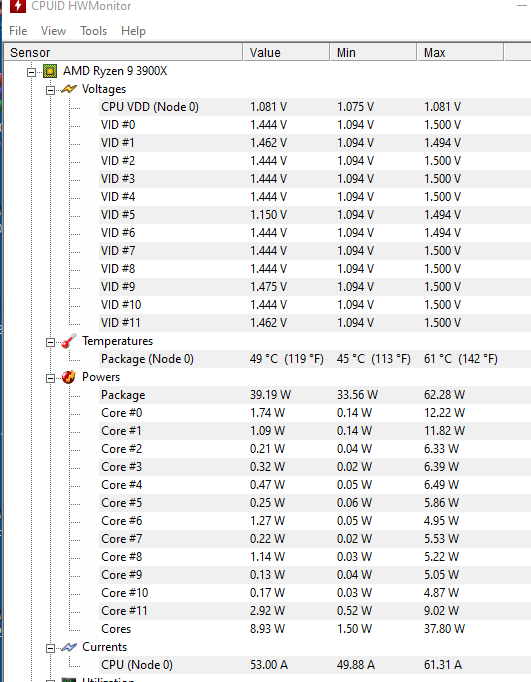
Task: Select the VID #4 row
Action: [315, 197]
